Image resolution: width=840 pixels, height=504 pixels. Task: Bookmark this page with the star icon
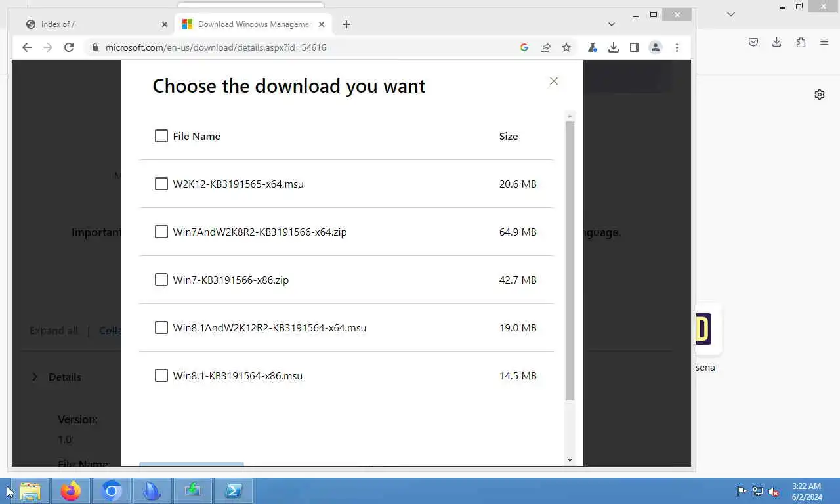[566, 47]
